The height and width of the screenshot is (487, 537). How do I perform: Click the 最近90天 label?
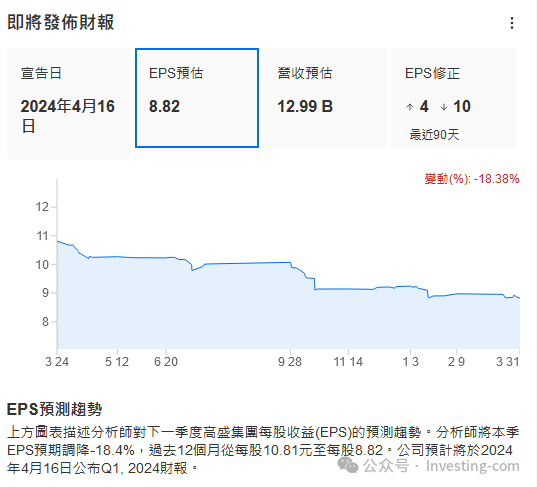click(434, 135)
